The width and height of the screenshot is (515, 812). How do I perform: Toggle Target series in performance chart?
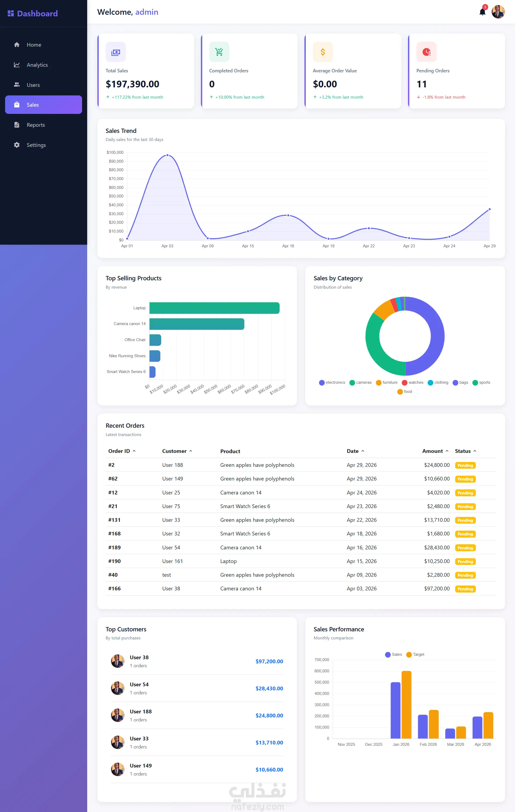[x=415, y=654]
